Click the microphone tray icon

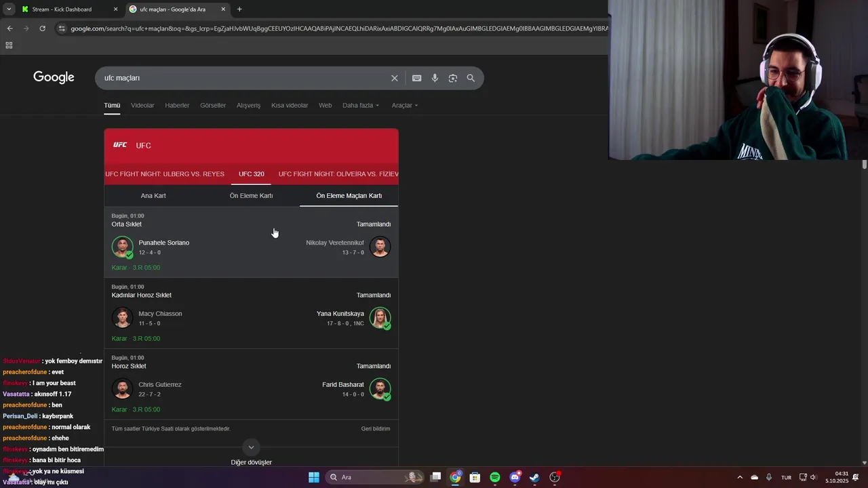768,477
